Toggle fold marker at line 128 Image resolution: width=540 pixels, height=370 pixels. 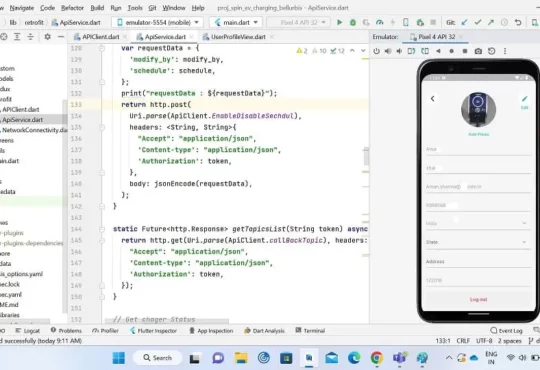coord(102,48)
